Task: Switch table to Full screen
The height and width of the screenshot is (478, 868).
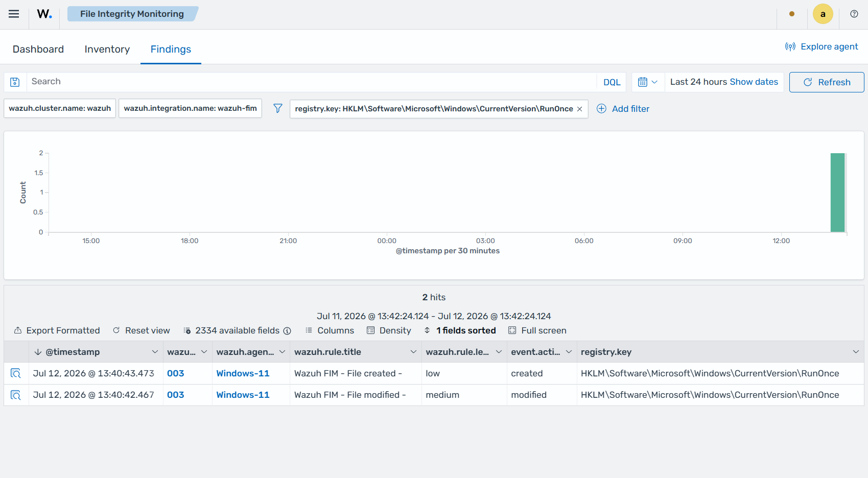Action: coord(537,330)
